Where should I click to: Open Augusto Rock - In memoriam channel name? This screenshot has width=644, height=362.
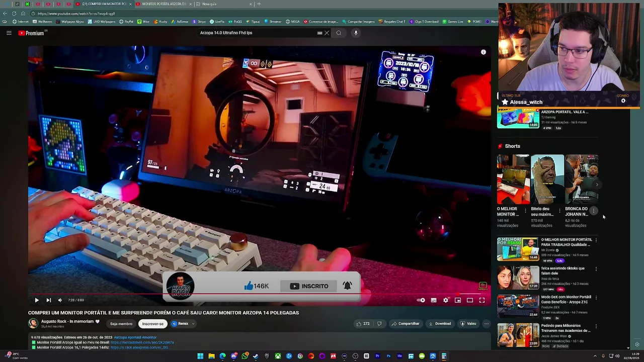(70, 322)
